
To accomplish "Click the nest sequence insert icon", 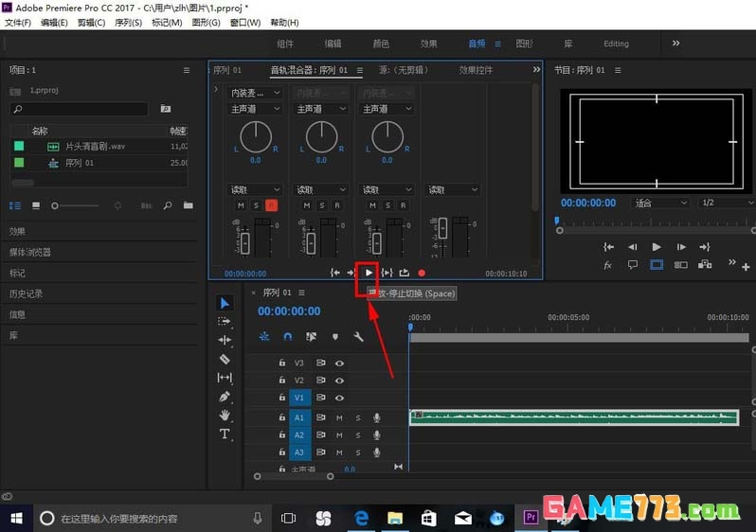I will 264,336.
